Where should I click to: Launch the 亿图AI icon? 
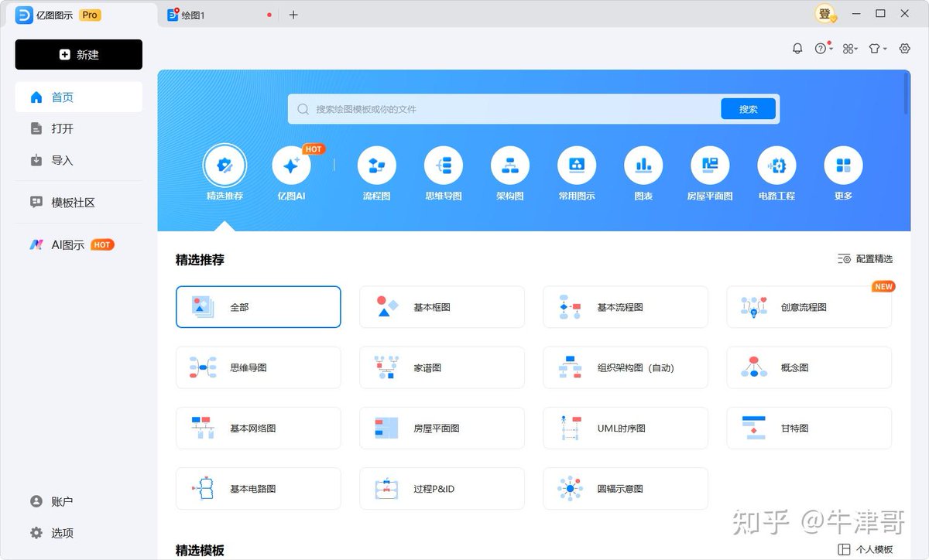(x=291, y=166)
